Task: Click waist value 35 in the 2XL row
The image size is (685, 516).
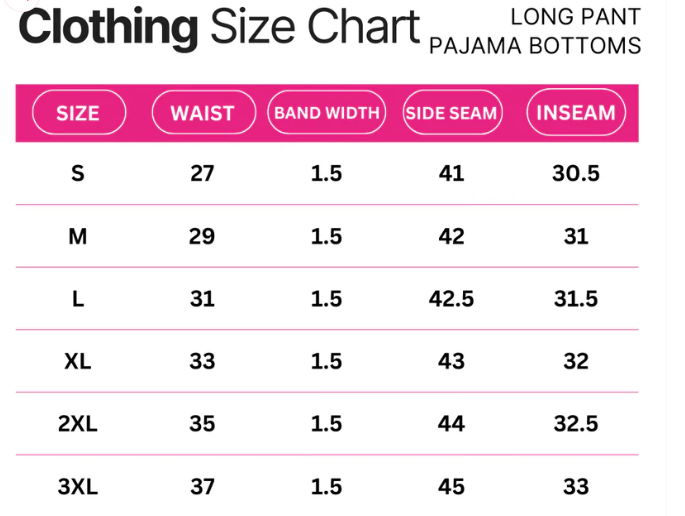Action: 202,423
